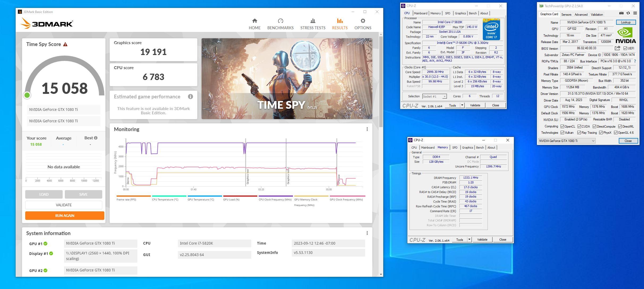Image resolution: width=644 pixels, height=289 pixels.
Task: Click the 3DMark vertical scrollbar thumb
Action: tap(381, 81)
